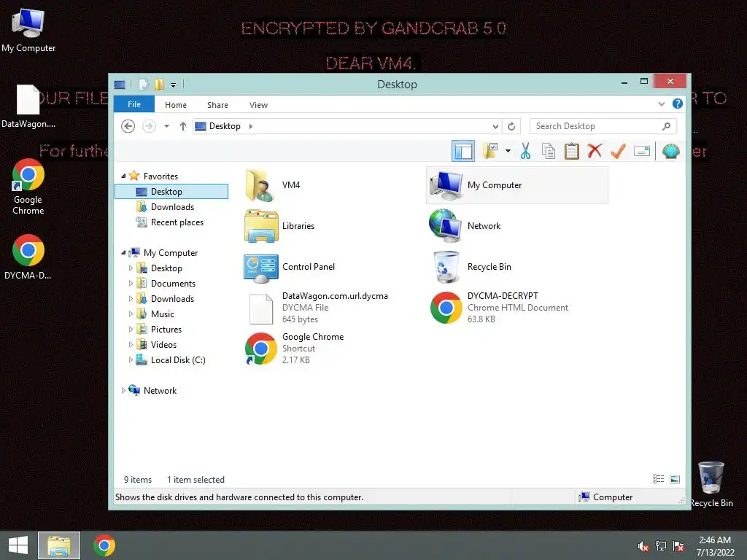Viewport: 747px width, 560px height.
Task: Switch to details view button
Action: (658, 479)
